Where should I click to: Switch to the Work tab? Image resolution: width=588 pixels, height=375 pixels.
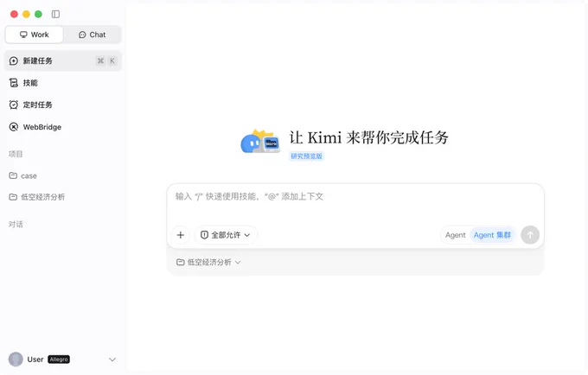click(x=34, y=35)
